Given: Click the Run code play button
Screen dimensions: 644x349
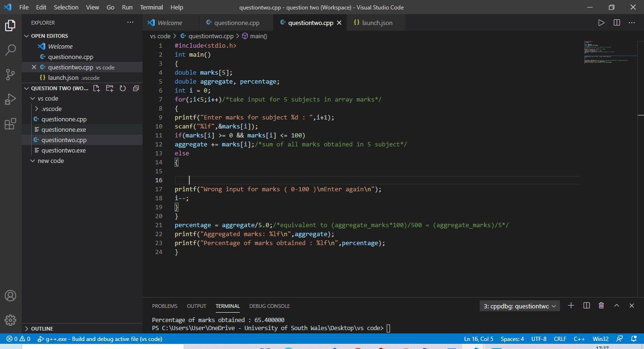Looking at the screenshot, I should pos(601,23).
